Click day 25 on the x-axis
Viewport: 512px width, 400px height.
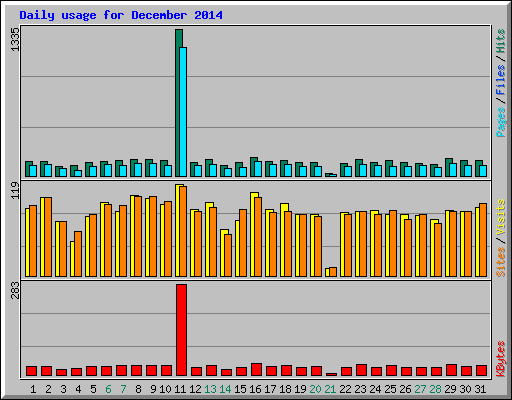390,389
